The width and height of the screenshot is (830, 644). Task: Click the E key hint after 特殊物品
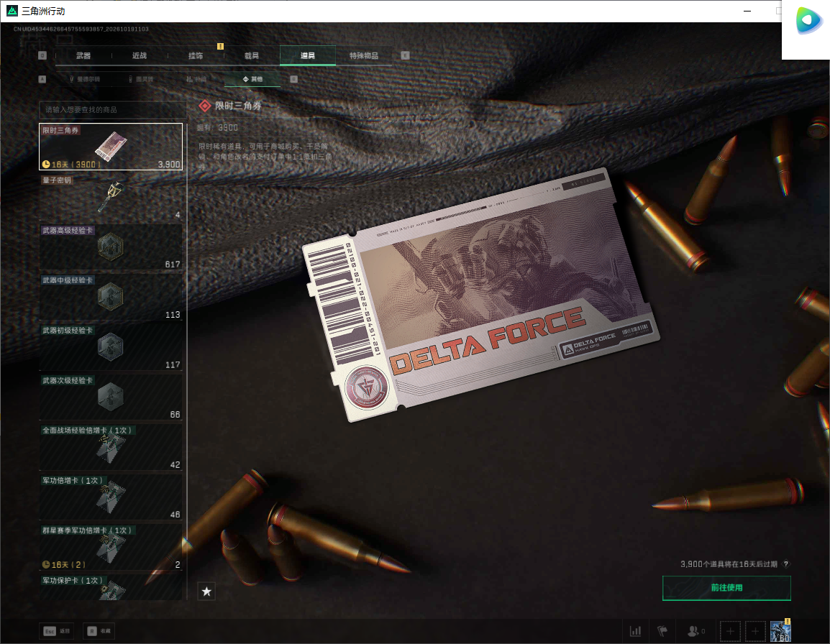(405, 55)
